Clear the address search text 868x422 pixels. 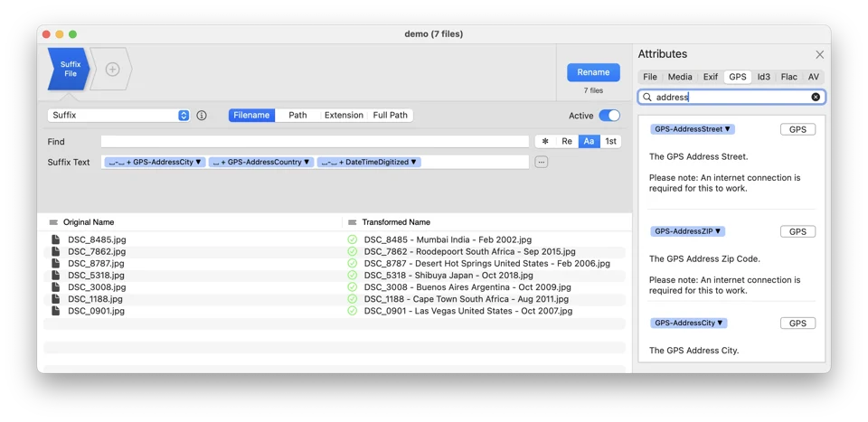point(816,97)
